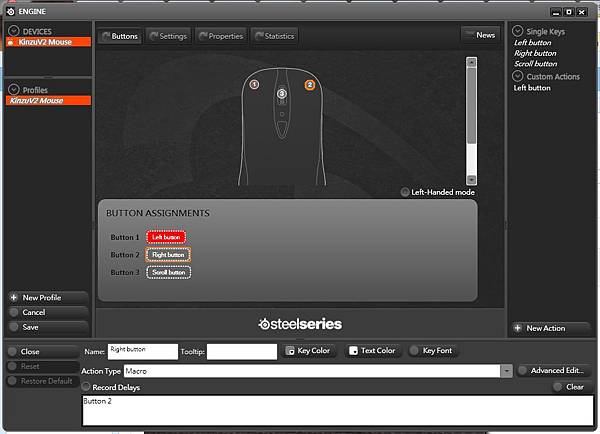Click the SteelSeries Engine logo in the title bar
Image resolution: width=600 pixels, height=434 pixels.
tap(11, 11)
